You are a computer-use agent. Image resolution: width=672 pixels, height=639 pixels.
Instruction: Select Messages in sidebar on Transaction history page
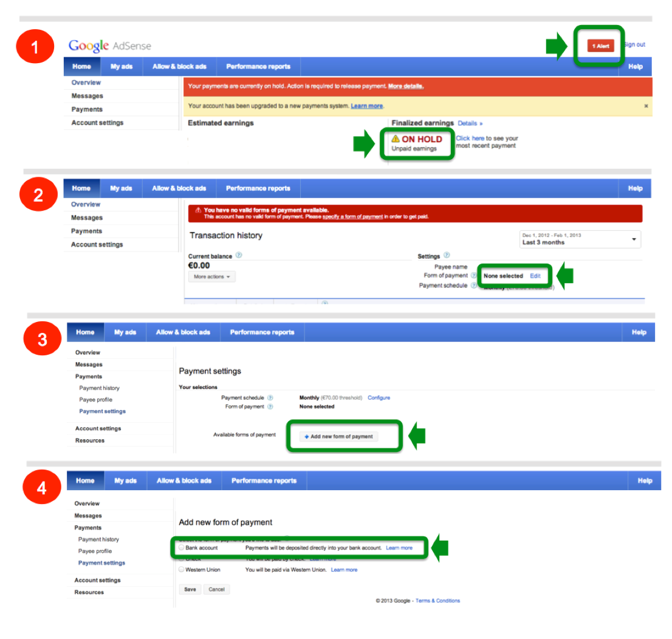pos(87,217)
